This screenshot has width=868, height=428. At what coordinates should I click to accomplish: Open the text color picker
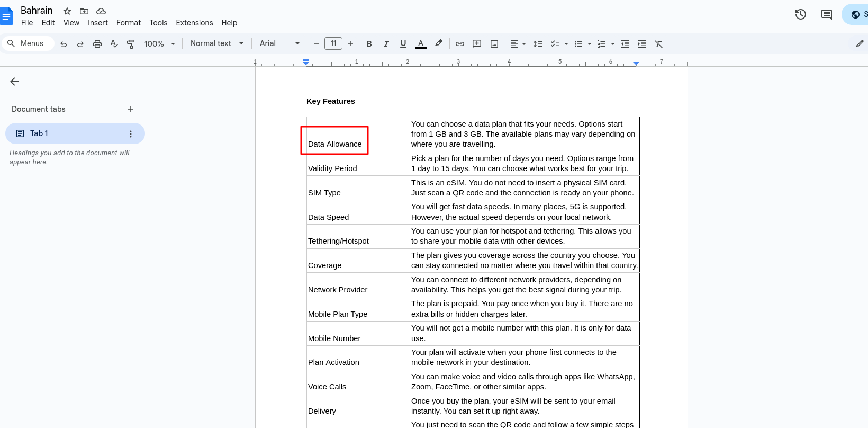[x=421, y=44]
